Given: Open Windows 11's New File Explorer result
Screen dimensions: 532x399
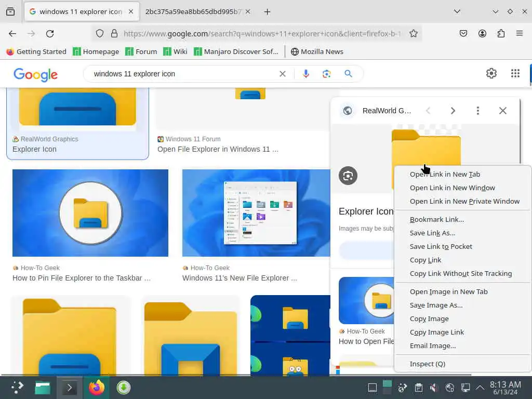Looking at the screenshot, I should point(256,225).
